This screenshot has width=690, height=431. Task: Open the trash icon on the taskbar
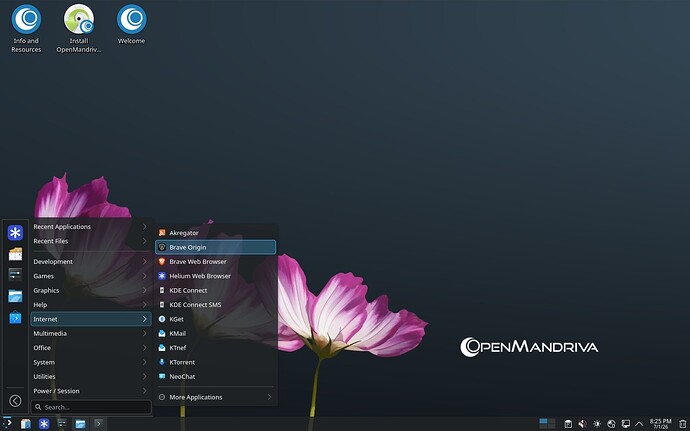point(683,424)
